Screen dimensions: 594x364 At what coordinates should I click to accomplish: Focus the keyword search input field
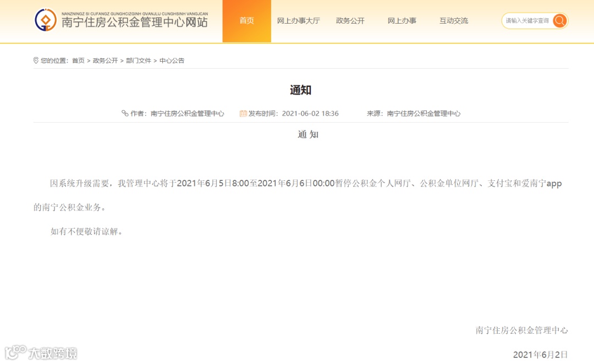[527, 21]
